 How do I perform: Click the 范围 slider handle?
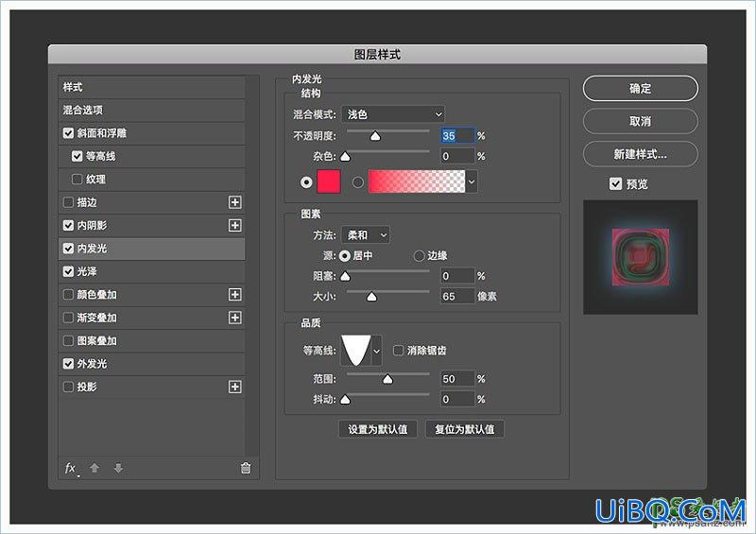[387, 380]
